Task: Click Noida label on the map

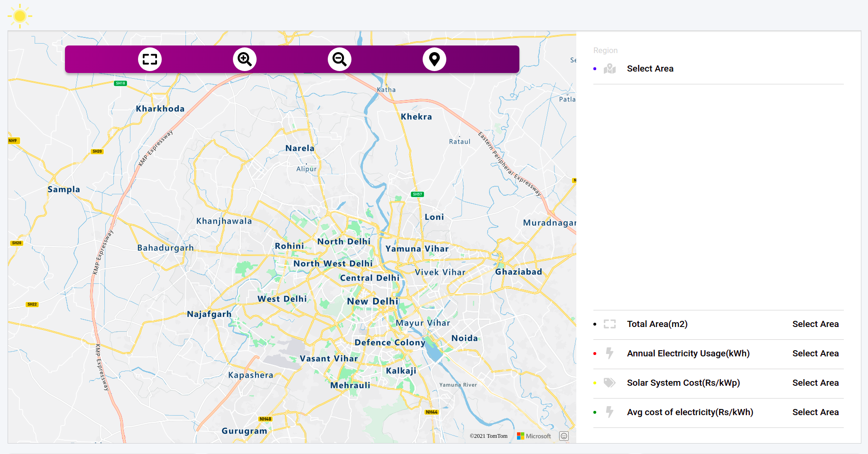Action: 464,338
